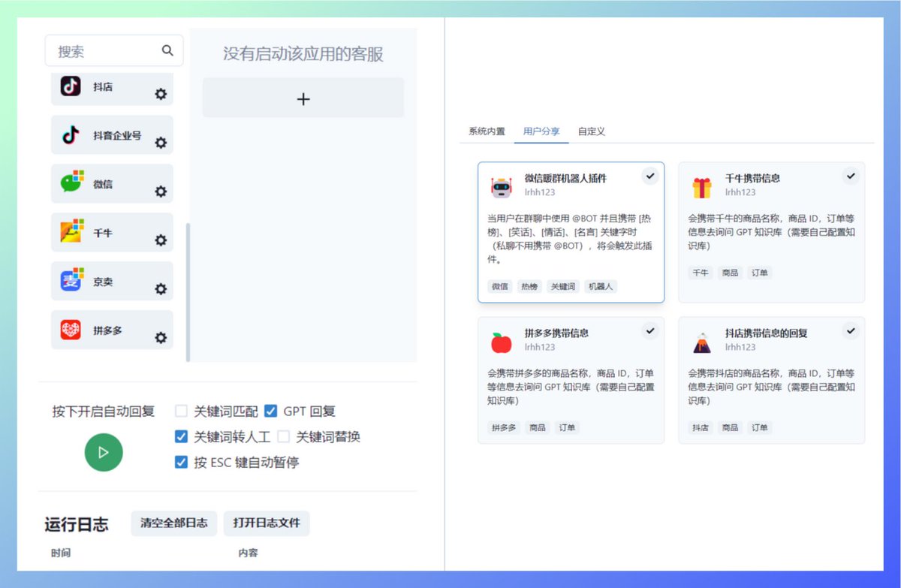
Task: Click 抖店 tag on 抖店携带信息的回复 card
Action: pos(701,427)
